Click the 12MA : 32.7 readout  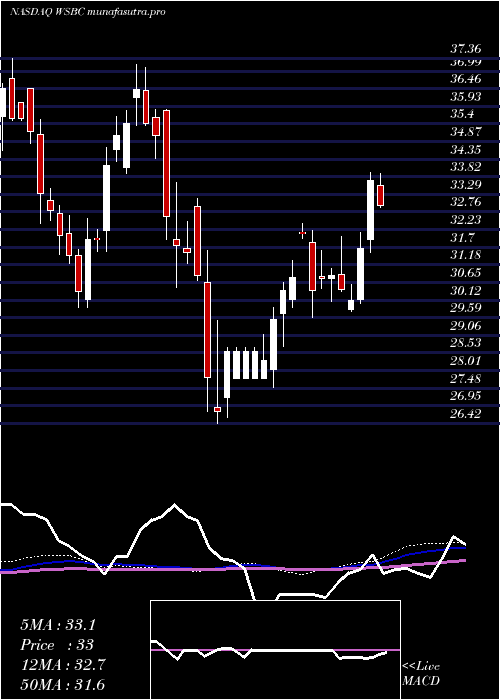click(x=63, y=665)
